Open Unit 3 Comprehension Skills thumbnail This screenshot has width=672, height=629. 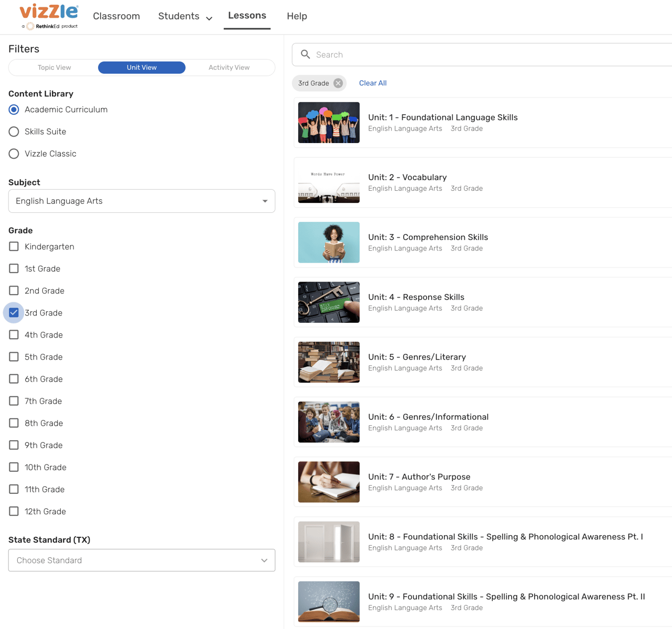(329, 242)
